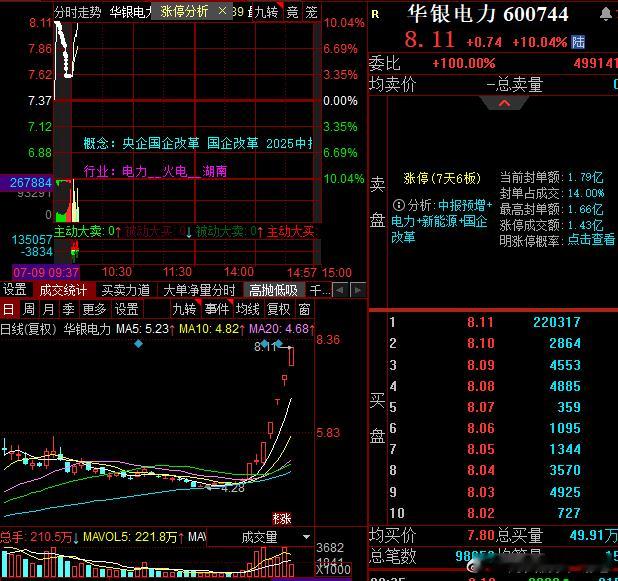Click the R margin-trading badge

point(375,15)
